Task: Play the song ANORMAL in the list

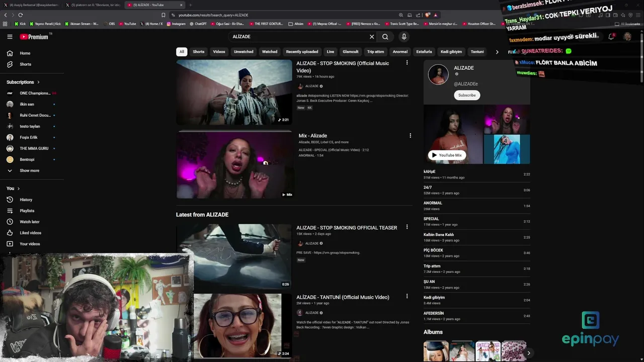Action: pyautogui.click(x=476, y=206)
